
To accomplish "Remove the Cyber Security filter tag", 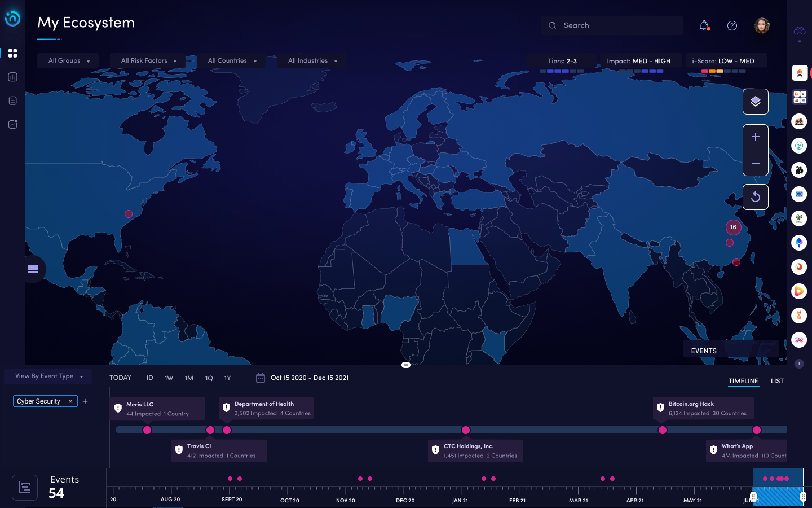I will coord(70,401).
